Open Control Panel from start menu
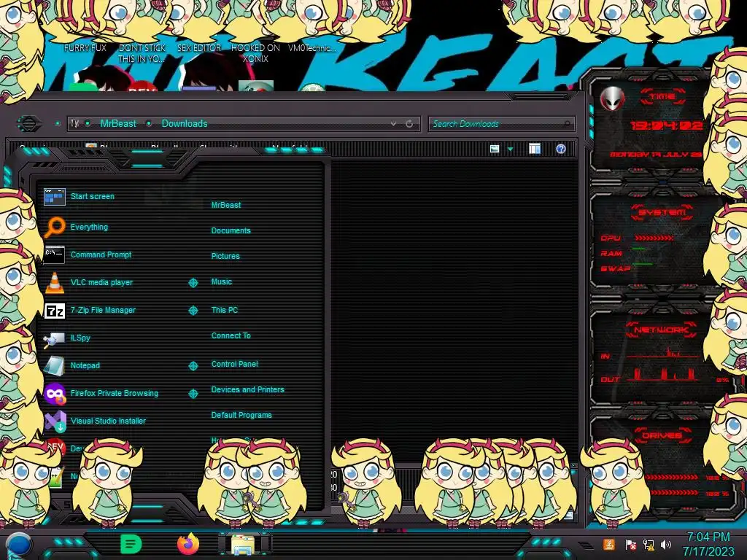 pos(234,364)
